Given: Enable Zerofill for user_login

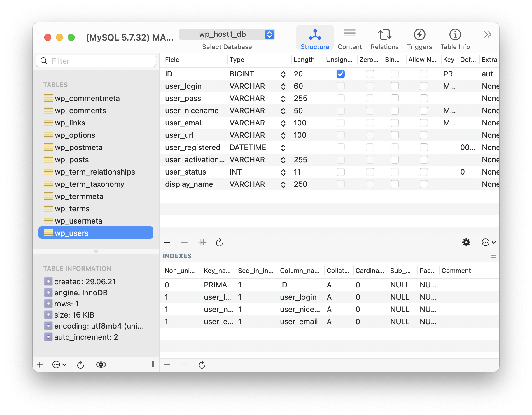Looking at the screenshot, I should tap(370, 86).
